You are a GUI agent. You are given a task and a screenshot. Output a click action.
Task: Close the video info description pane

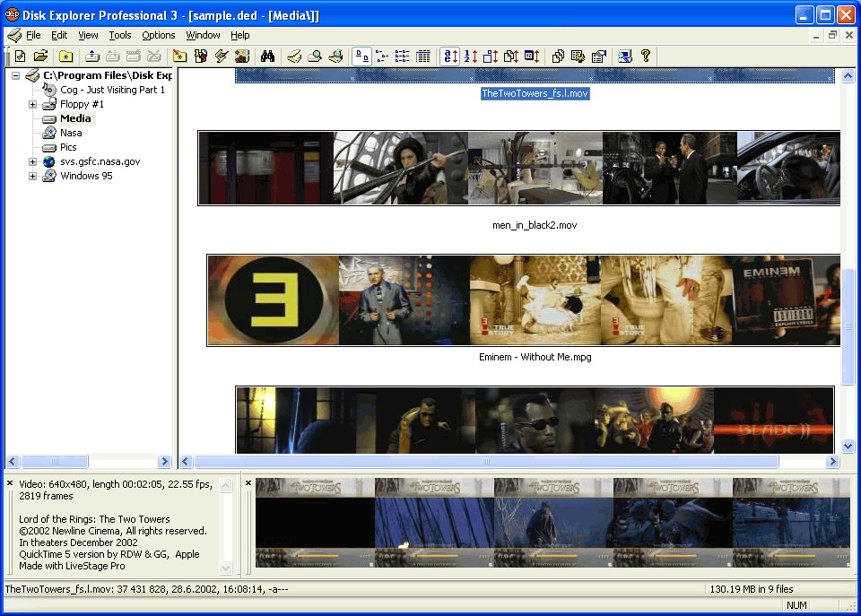(10, 483)
